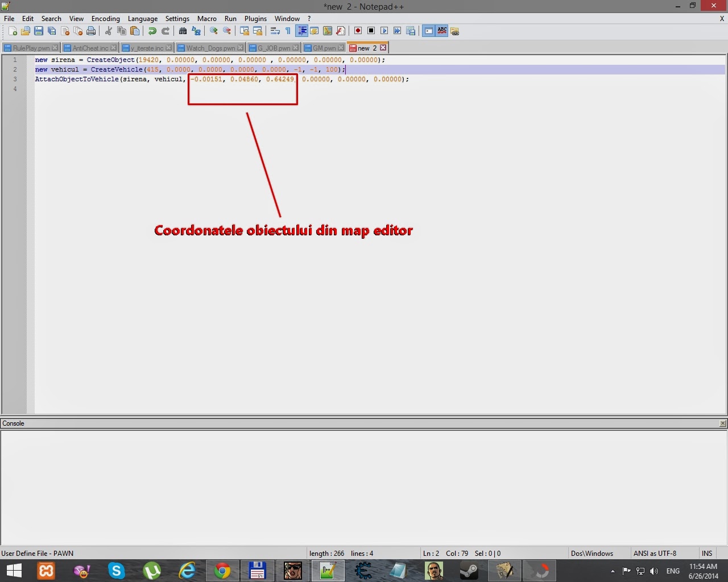Toggle word wrap toolbar button

coord(275,31)
